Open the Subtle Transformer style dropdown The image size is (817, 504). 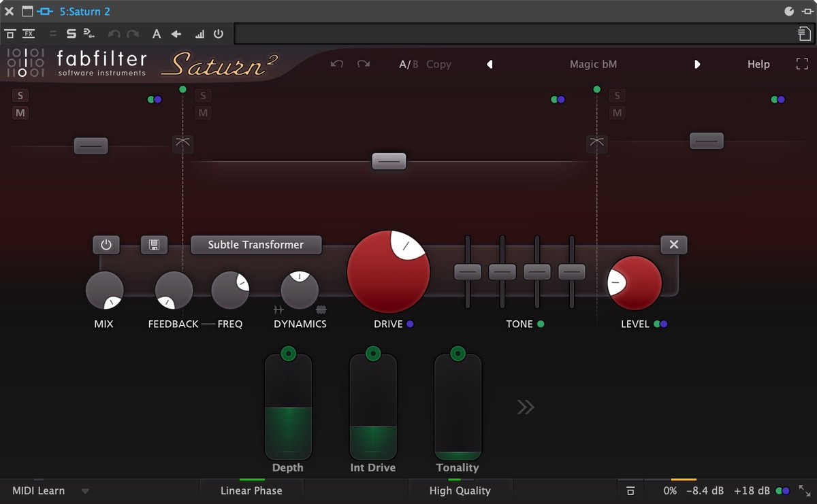point(256,245)
